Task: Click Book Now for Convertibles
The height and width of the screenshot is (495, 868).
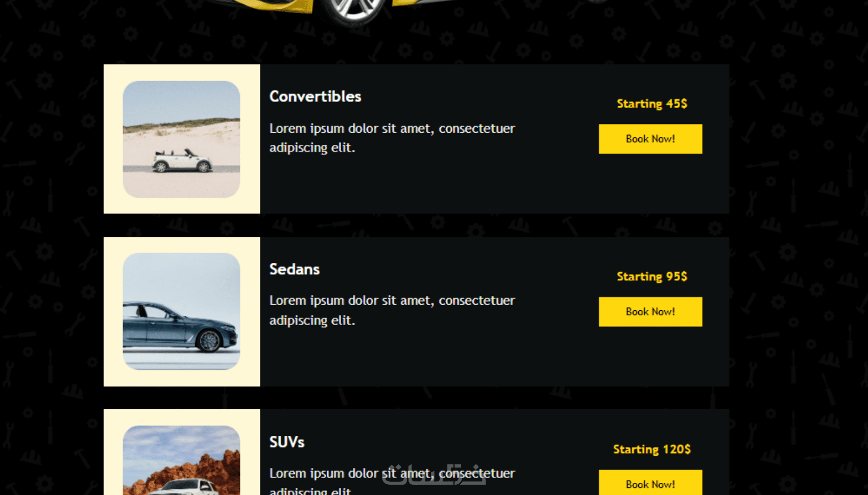Action: point(650,139)
